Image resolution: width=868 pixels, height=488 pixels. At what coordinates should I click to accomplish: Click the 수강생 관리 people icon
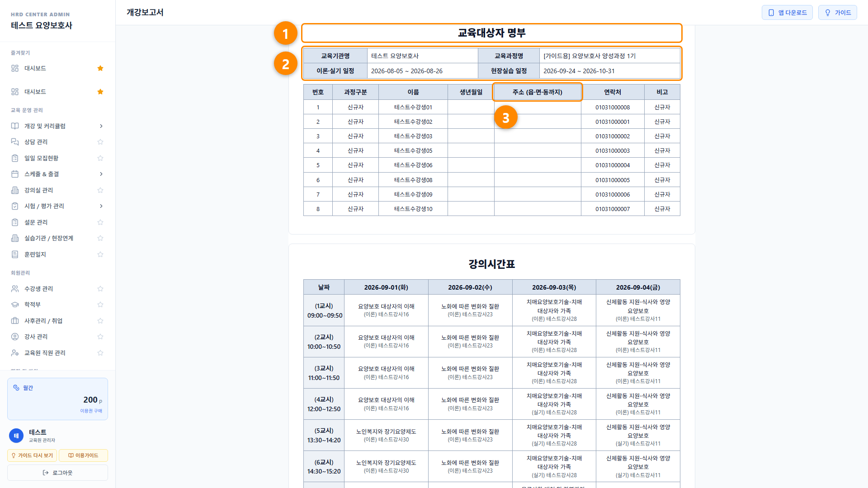click(15, 289)
